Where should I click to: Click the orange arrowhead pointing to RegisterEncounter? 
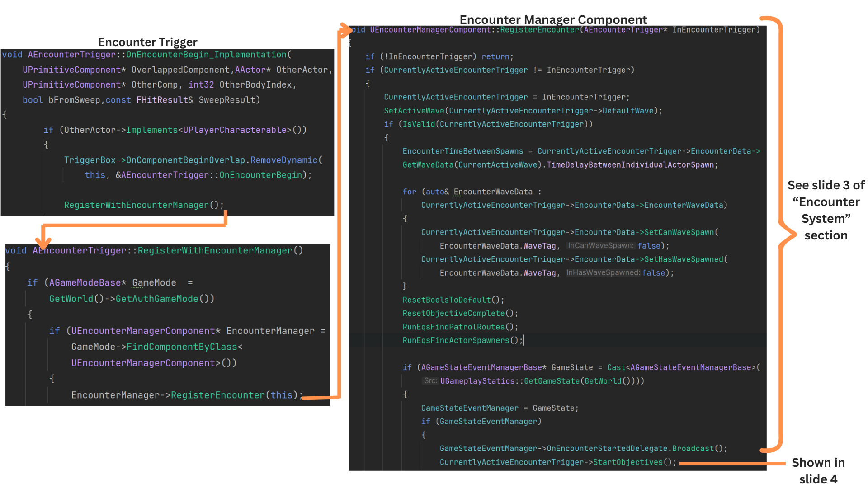tap(346, 29)
